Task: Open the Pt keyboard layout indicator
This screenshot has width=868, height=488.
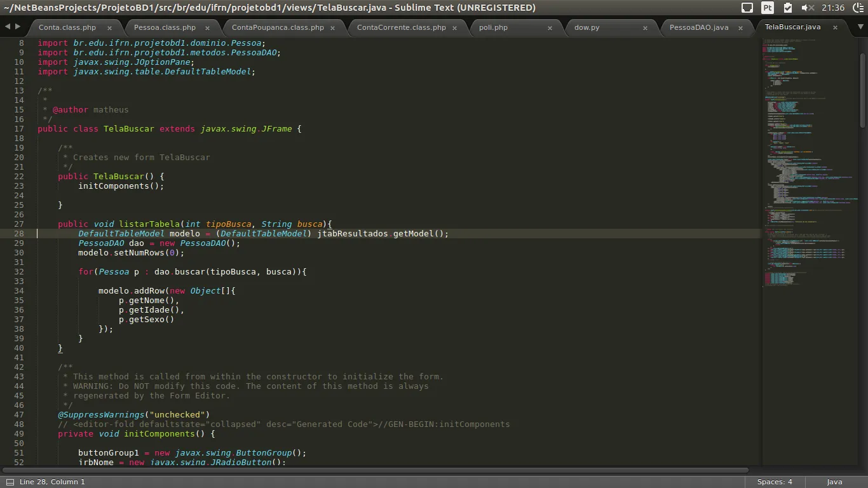Action: point(768,8)
